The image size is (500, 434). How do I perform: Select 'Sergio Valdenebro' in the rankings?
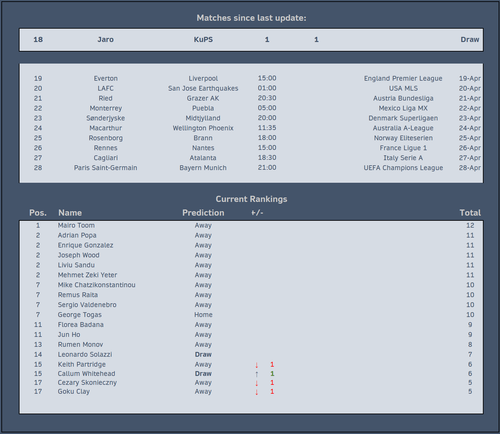(x=87, y=305)
